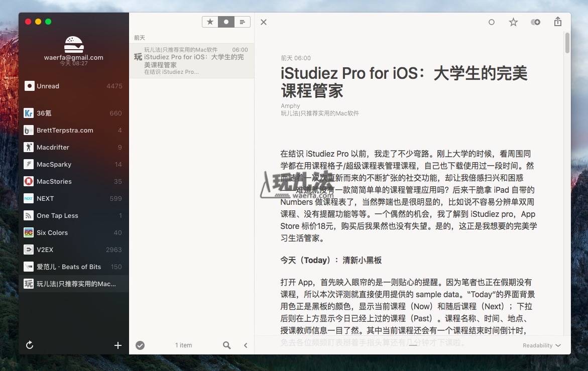Open the BrettTerpstra.com feed
This screenshot has width=588, height=371.
[x=74, y=130]
